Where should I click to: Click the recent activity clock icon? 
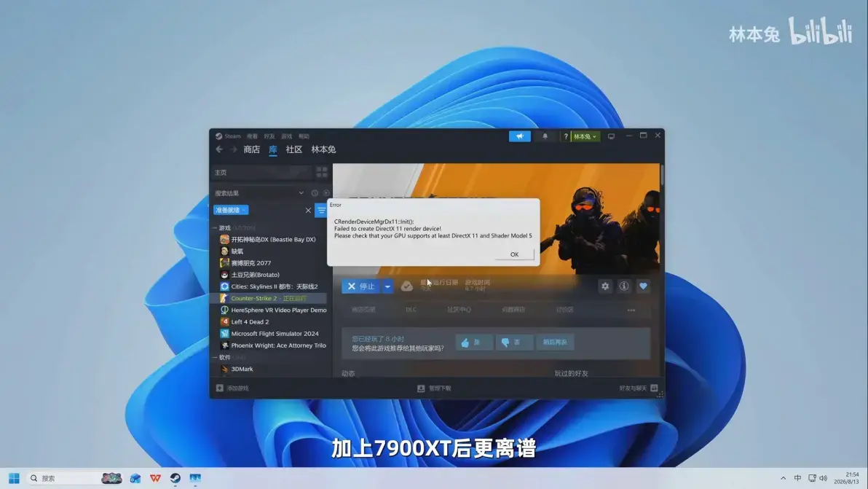click(315, 193)
